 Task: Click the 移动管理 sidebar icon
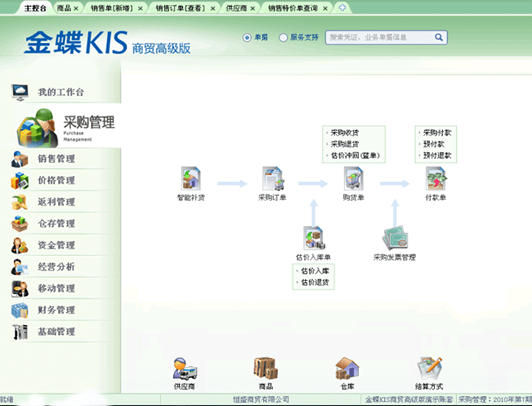tap(19, 288)
